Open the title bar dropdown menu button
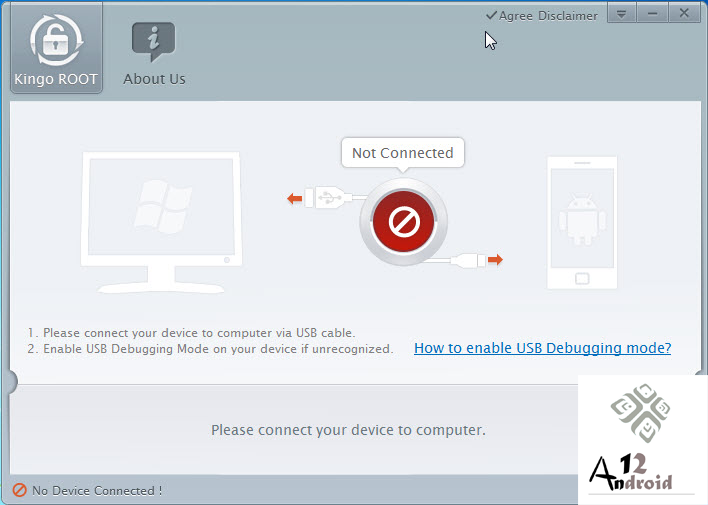The width and height of the screenshot is (708, 505). (x=621, y=14)
